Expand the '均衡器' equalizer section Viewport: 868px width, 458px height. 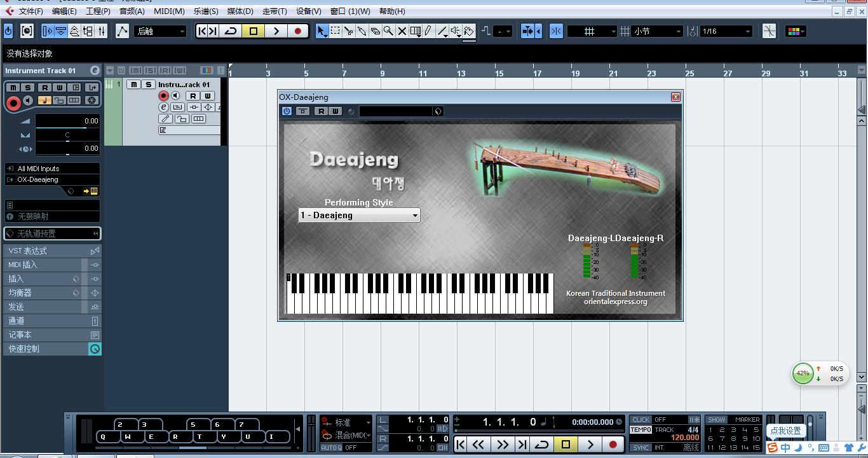(x=52, y=293)
